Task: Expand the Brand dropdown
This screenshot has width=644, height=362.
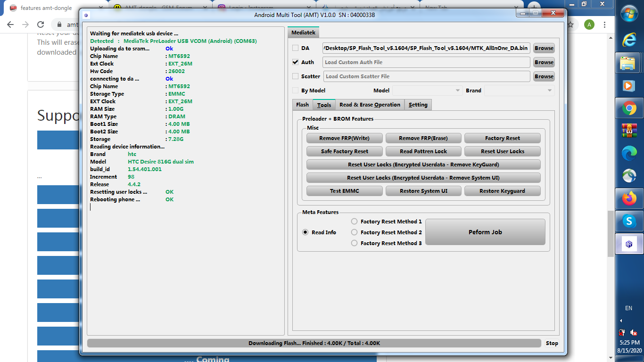Action: coord(520,90)
